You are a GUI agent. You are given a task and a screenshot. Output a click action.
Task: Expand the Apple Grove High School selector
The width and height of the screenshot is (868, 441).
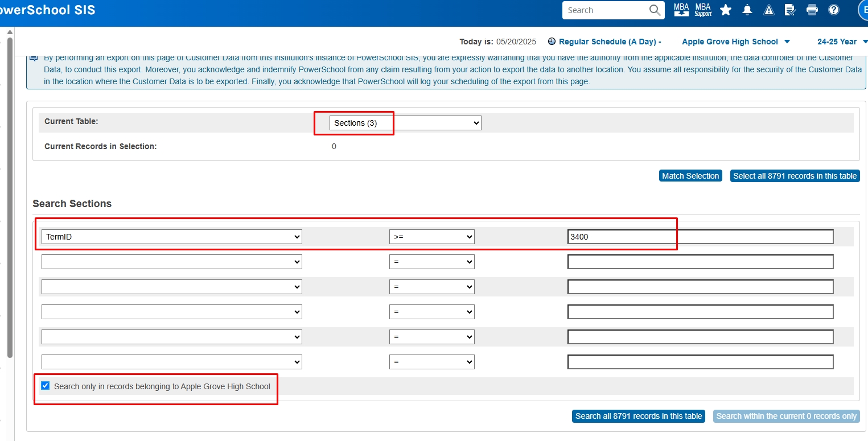point(735,42)
